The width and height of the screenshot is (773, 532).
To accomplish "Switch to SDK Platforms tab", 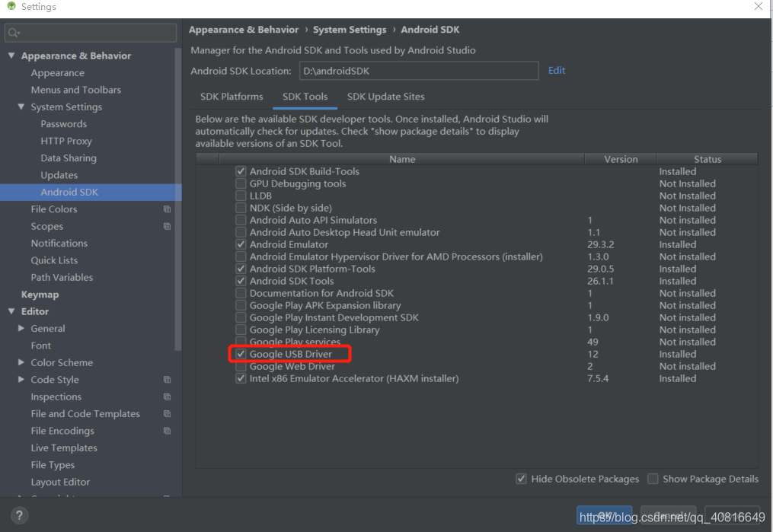I will [232, 97].
